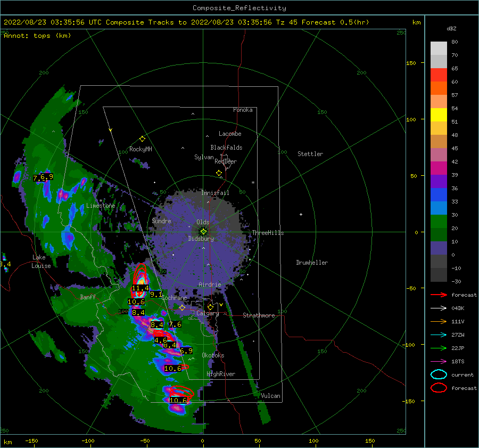Click the Stettler city label
This screenshot has width=479, height=448.
(x=310, y=154)
